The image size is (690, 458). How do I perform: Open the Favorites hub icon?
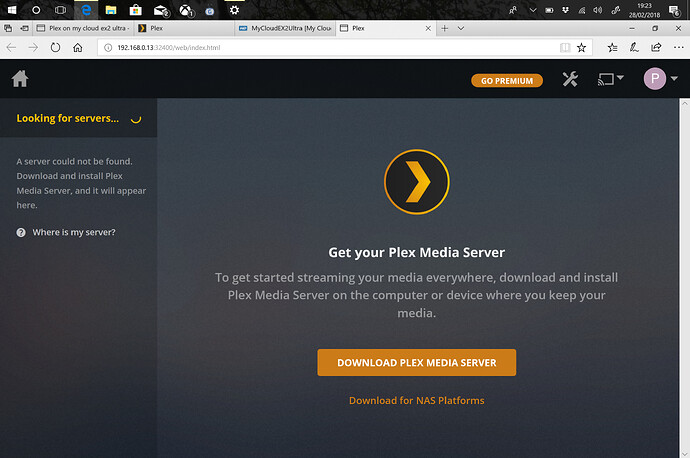pyautogui.click(x=612, y=48)
